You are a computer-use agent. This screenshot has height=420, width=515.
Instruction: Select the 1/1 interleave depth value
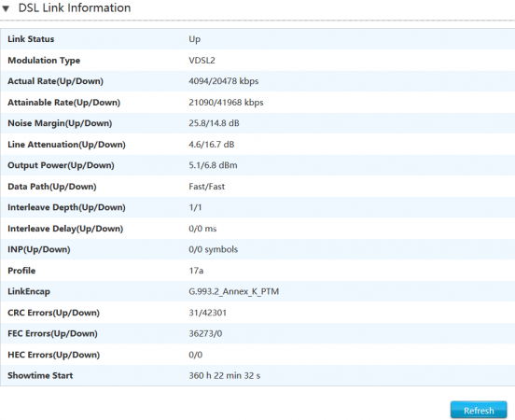coord(195,208)
